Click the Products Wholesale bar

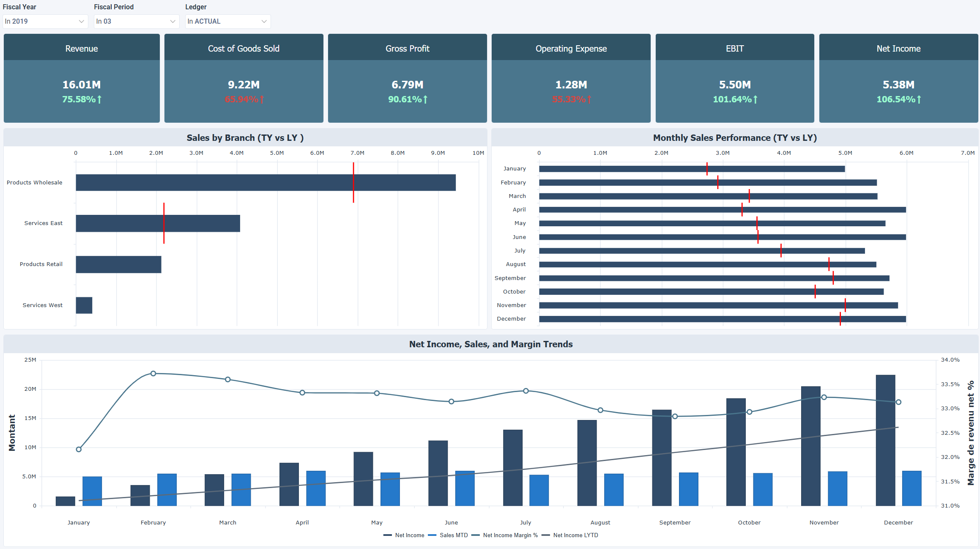[266, 182]
